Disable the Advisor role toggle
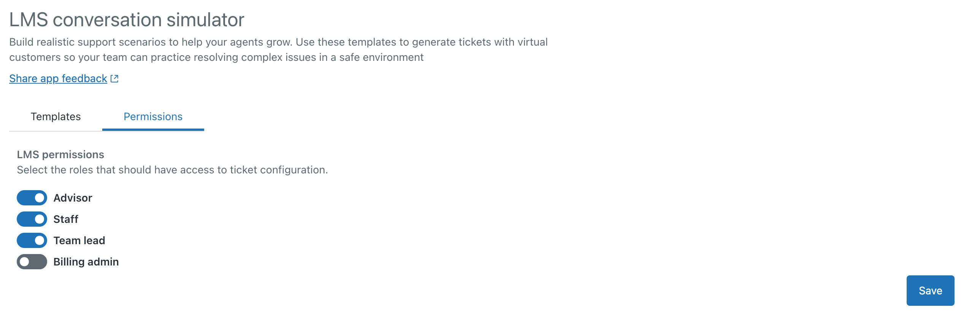This screenshot has width=980, height=321. pos(32,198)
